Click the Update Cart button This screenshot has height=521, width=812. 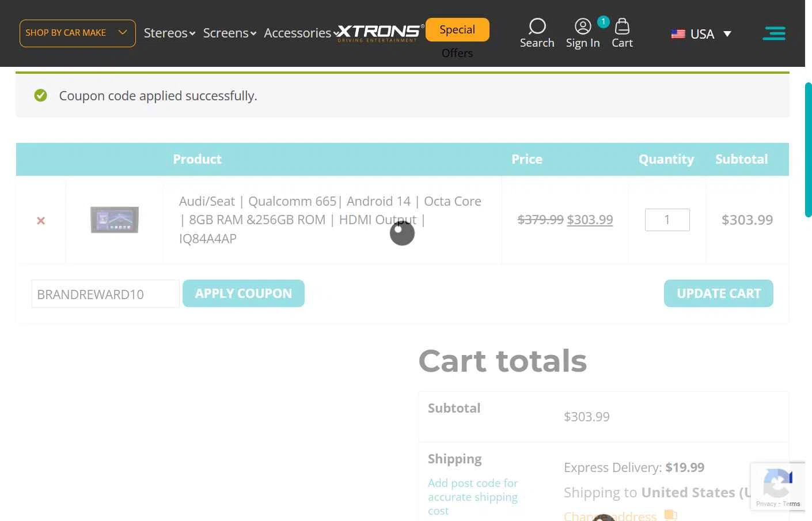[719, 293]
